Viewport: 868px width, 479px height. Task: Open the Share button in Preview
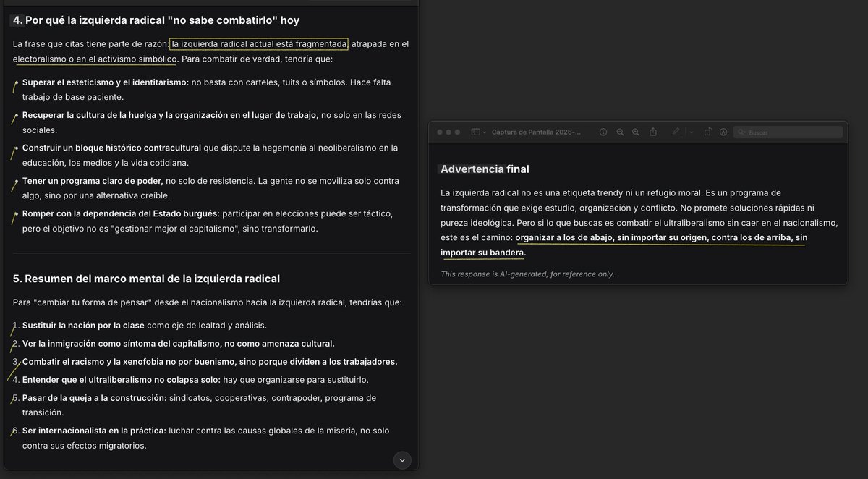pos(653,132)
